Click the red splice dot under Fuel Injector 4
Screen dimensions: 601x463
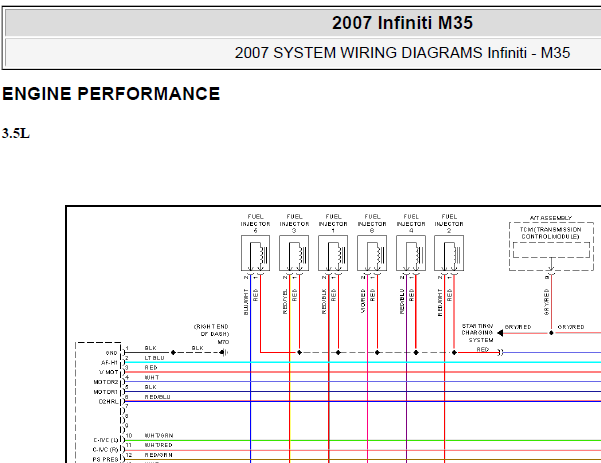point(416,352)
